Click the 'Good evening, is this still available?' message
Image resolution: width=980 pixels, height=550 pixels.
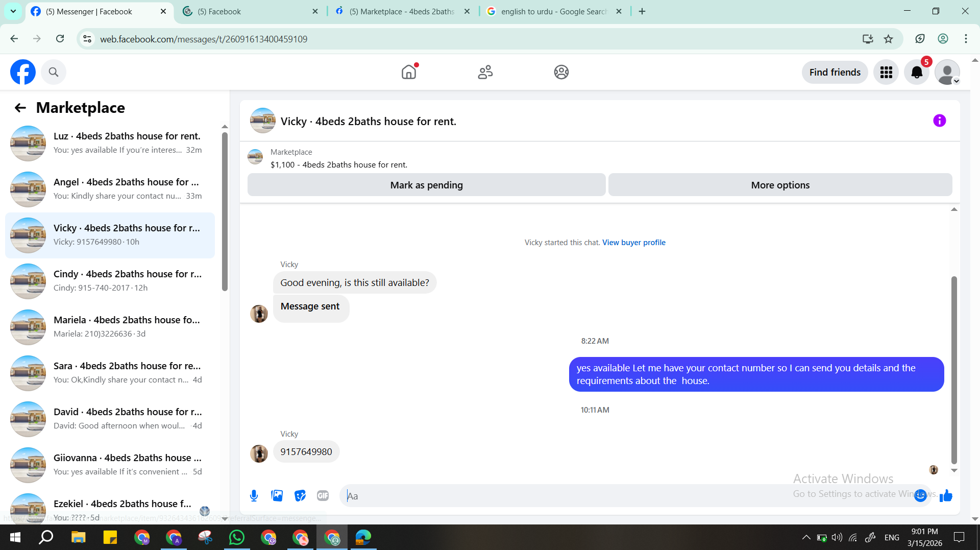[355, 282]
